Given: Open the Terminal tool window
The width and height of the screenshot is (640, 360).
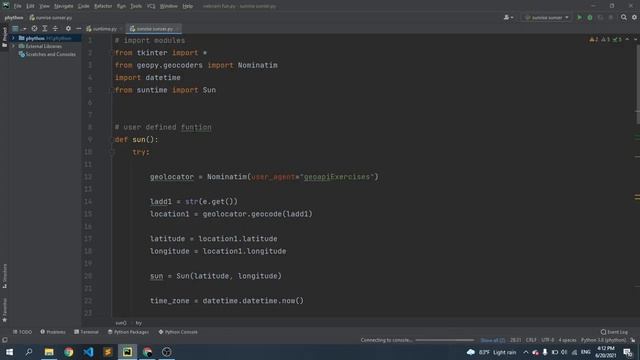Looking at the screenshot, I should (x=87, y=332).
